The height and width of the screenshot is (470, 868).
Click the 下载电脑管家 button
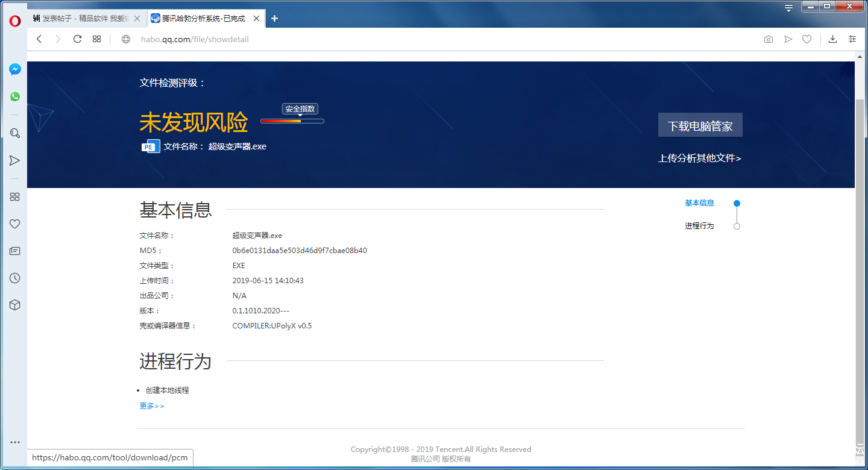[700, 125]
